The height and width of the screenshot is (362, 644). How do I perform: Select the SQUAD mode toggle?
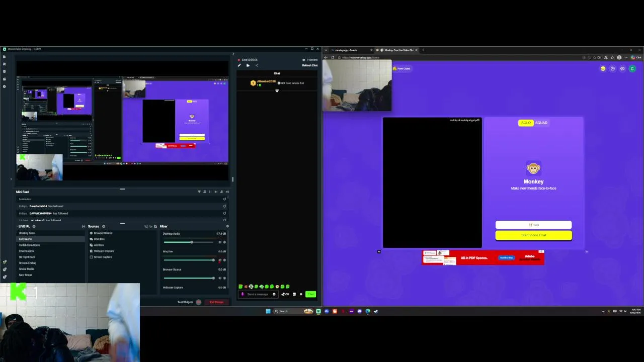click(541, 123)
